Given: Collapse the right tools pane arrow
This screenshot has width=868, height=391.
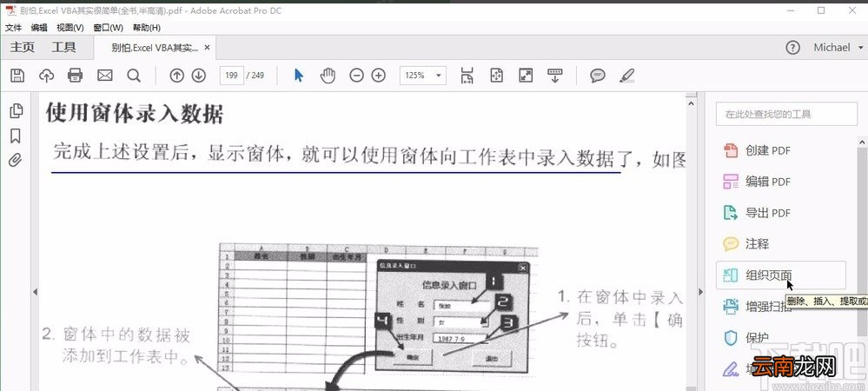Looking at the screenshot, I should (x=700, y=292).
